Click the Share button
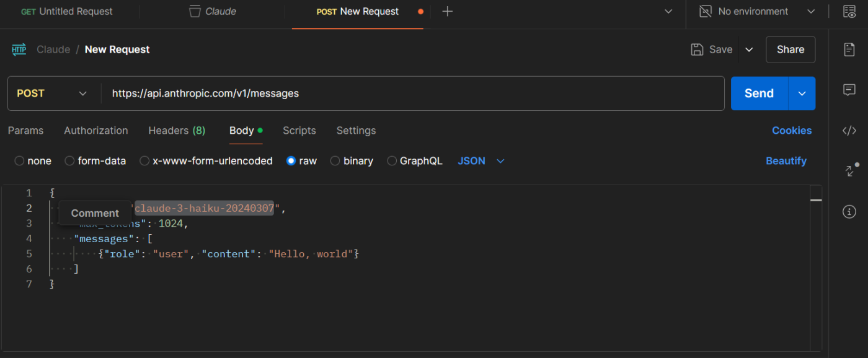The image size is (868, 358). [790, 50]
